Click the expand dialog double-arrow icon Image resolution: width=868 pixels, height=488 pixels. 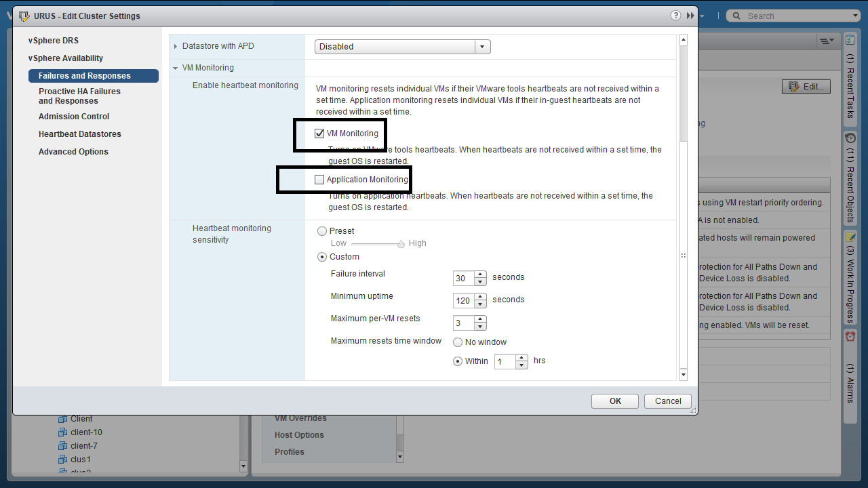[690, 16]
